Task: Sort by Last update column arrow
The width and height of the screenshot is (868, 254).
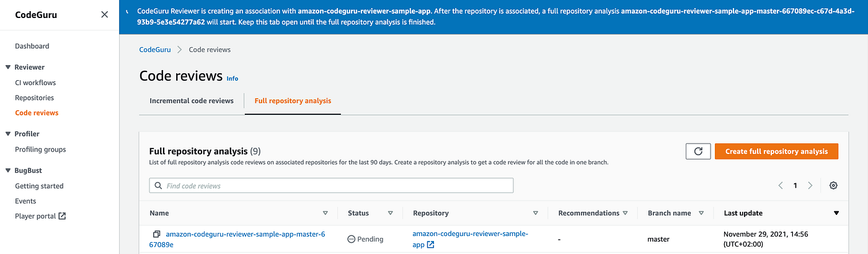Action: click(x=836, y=213)
